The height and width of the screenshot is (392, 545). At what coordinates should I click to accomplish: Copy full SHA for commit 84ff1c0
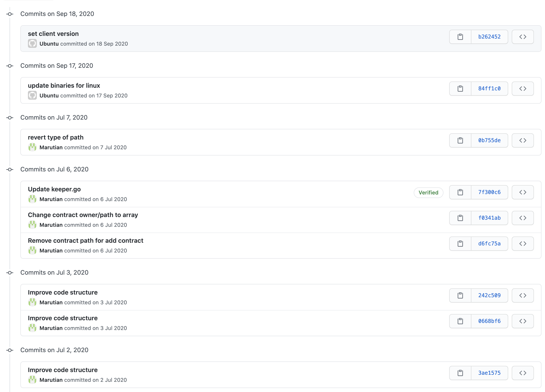pyautogui.click(x=460, y=89)
